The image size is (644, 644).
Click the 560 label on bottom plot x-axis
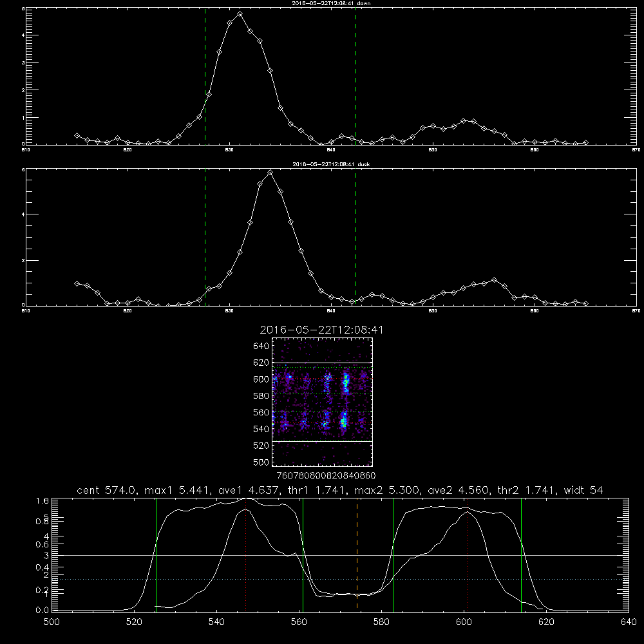click(299, 622)
